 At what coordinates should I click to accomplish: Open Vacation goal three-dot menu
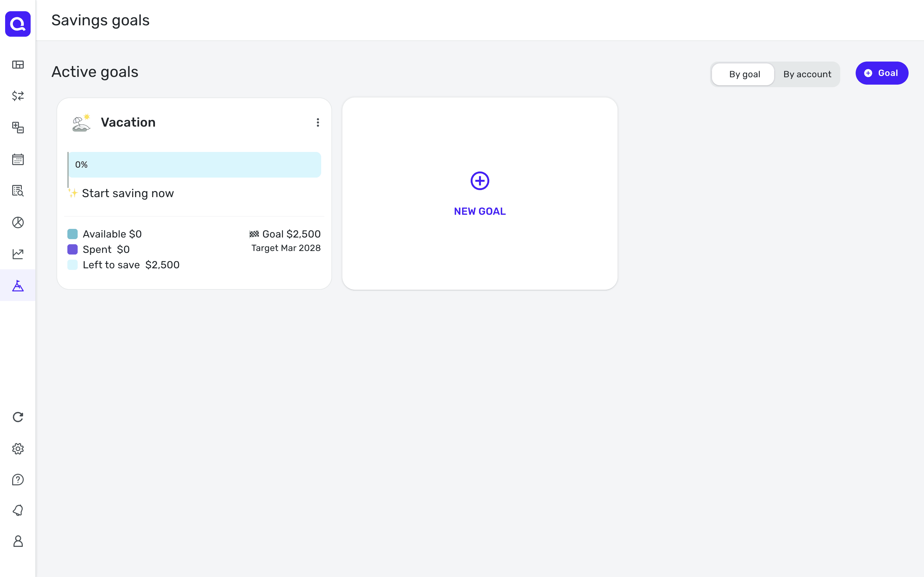click(318, 122)
